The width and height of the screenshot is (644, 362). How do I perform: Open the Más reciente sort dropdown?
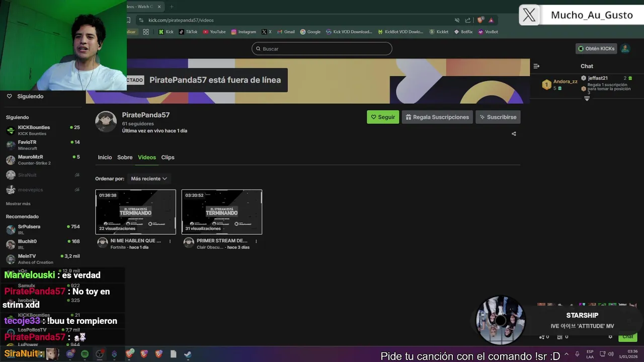(x=149, y=178)
